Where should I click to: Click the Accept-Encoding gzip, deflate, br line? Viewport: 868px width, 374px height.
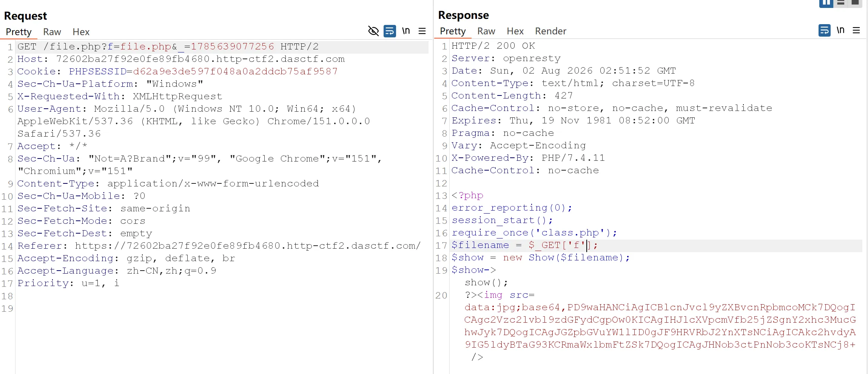[x=126, y=259]
